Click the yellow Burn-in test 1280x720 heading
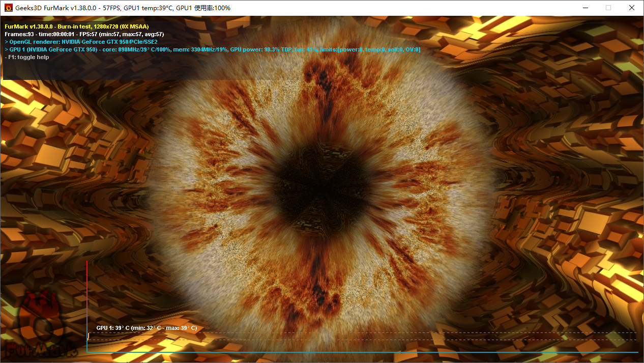 tap(76, 26)
